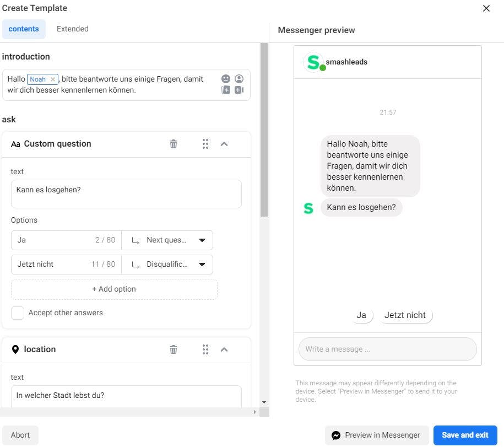
Task: Switch to the Extended tab
Action: click(x=73, y=29)
